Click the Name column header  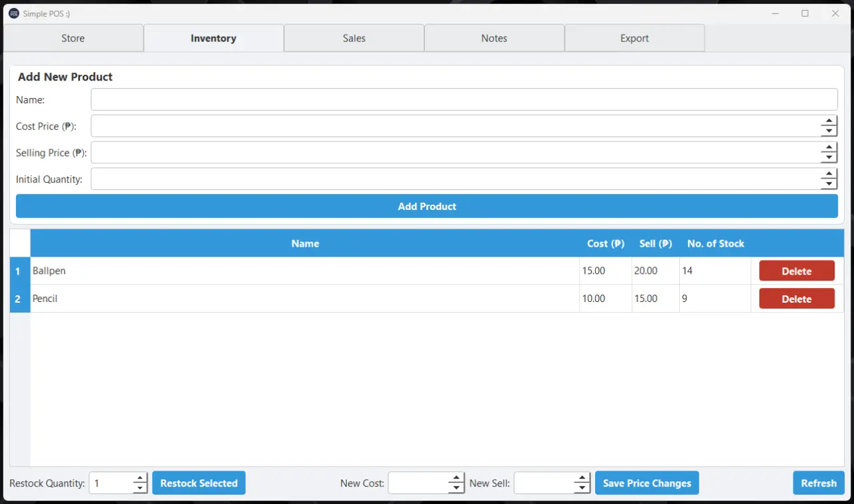[x=305, y=243]
